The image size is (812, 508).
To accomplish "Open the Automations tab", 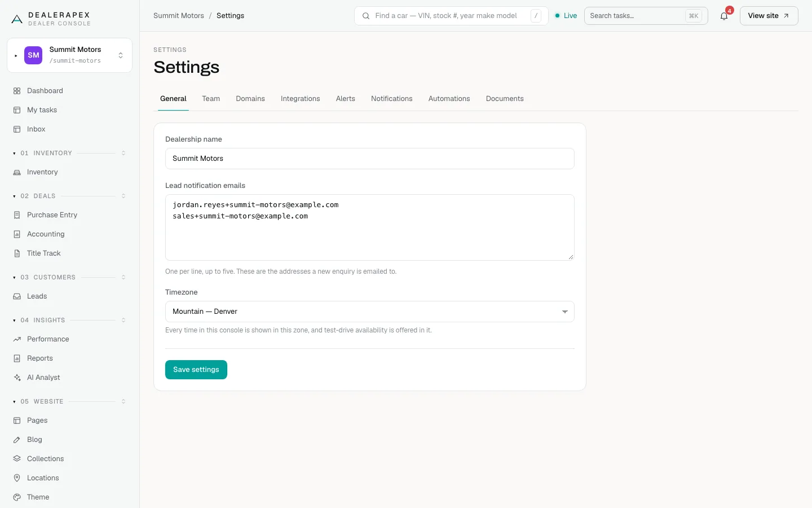I will click(449, 99).
